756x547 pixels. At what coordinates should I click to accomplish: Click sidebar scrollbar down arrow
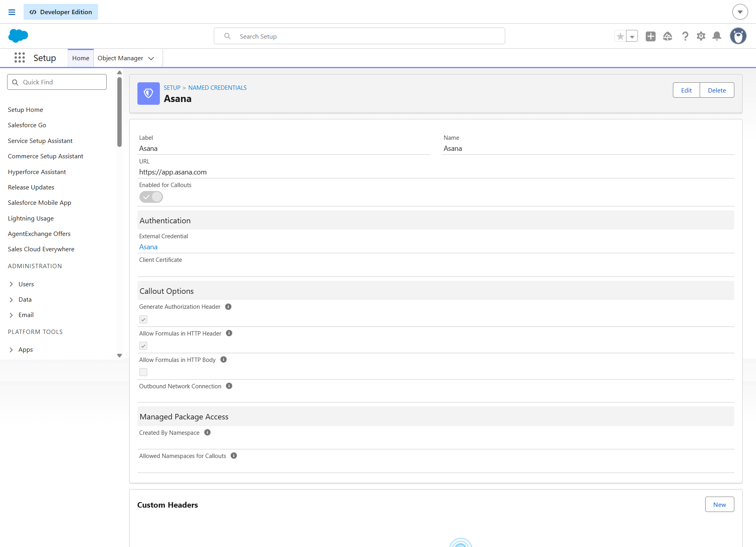(119, 356)
